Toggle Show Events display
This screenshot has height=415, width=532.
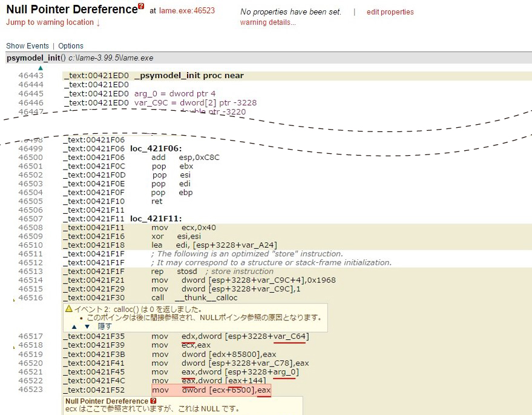click(27, 45)
